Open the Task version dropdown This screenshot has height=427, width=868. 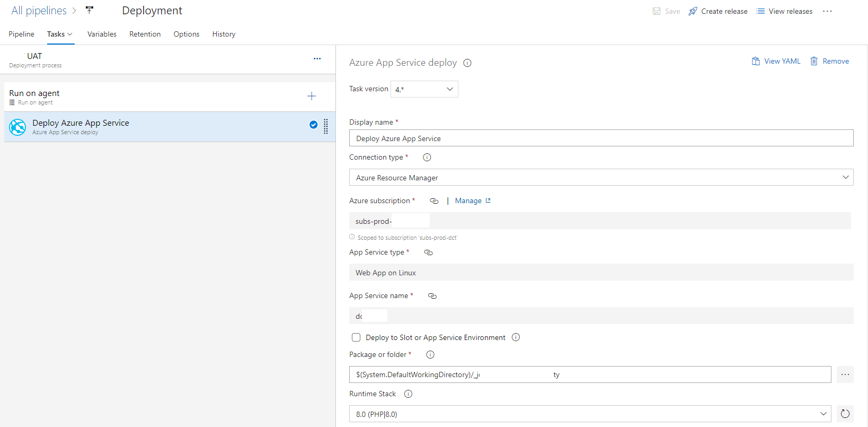pyautogui.click(x=424, y=89)
